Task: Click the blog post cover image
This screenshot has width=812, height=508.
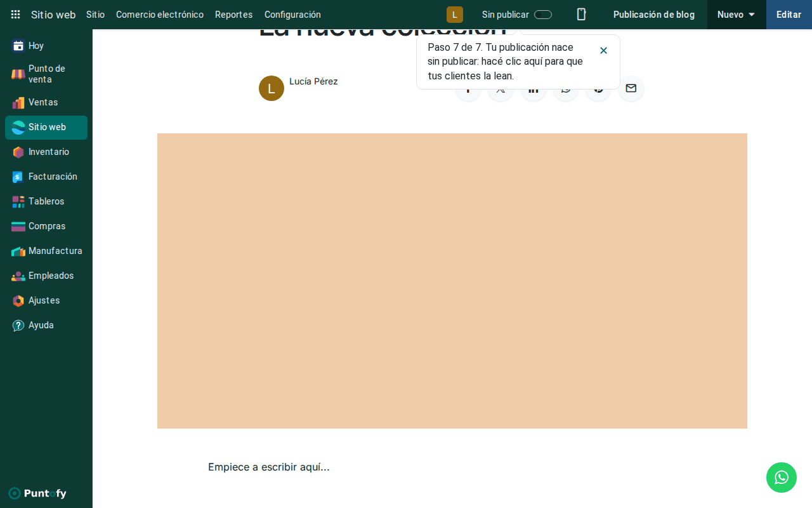Action: (x=452, y=281)
